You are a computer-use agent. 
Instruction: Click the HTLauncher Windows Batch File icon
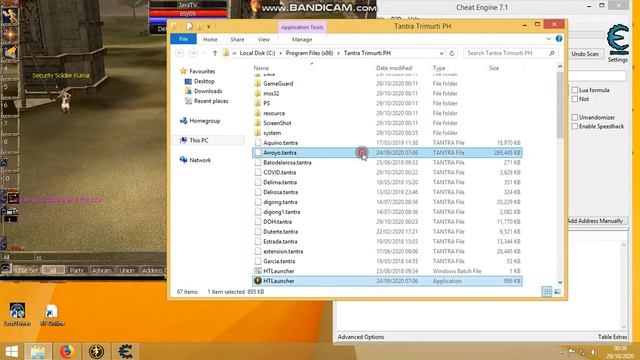pyautogui.click(x=258, y=271)
